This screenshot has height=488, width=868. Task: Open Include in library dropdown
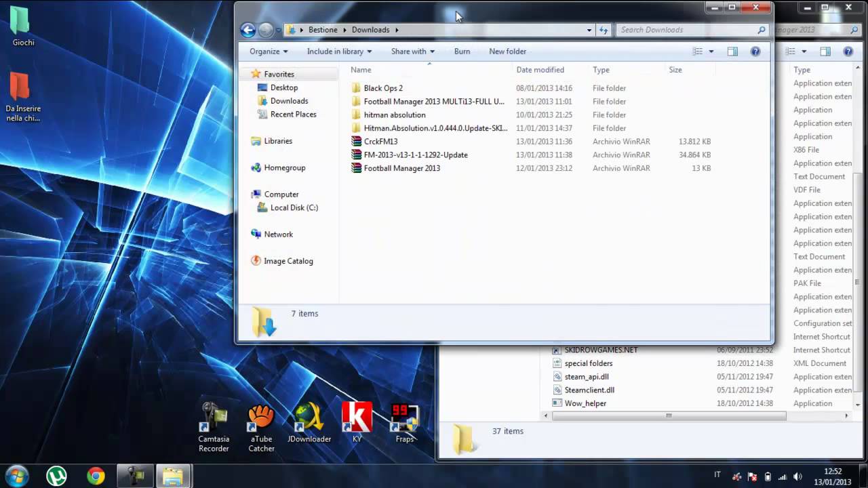[339, 52]
